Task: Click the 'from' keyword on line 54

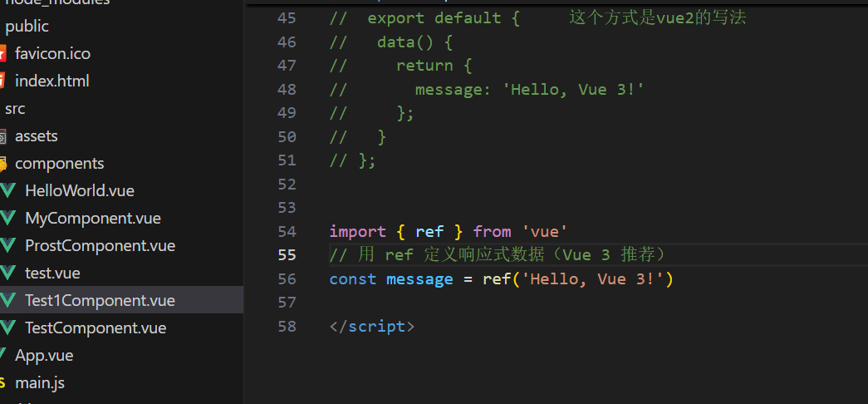Action: (x=492, y=232)
